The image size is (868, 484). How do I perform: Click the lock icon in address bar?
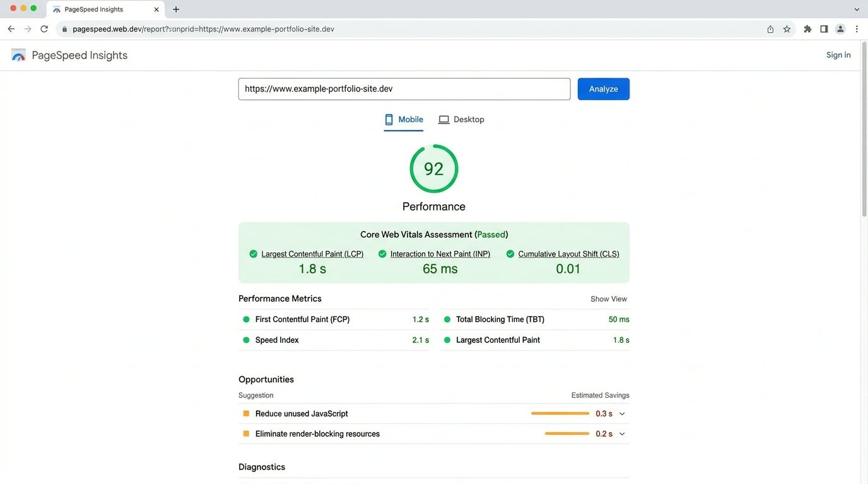click(x=64, y=29)
